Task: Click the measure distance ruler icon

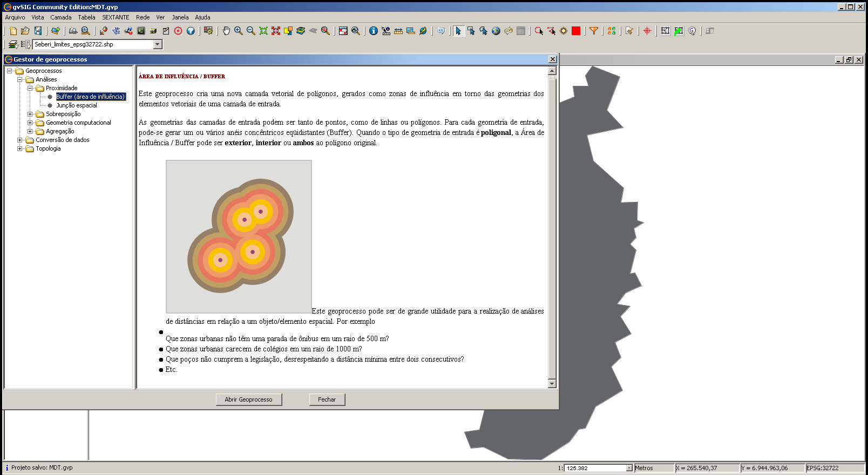Action: point(398,31)
